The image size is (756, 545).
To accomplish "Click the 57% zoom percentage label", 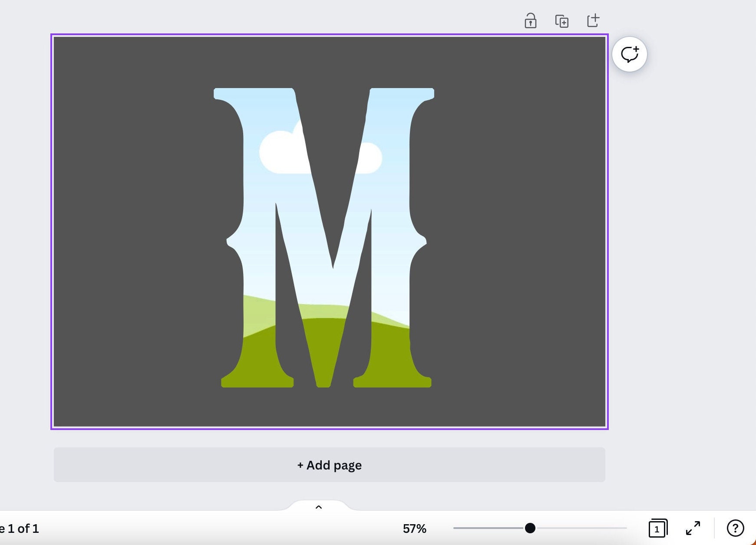I will (x=414, y=529).
